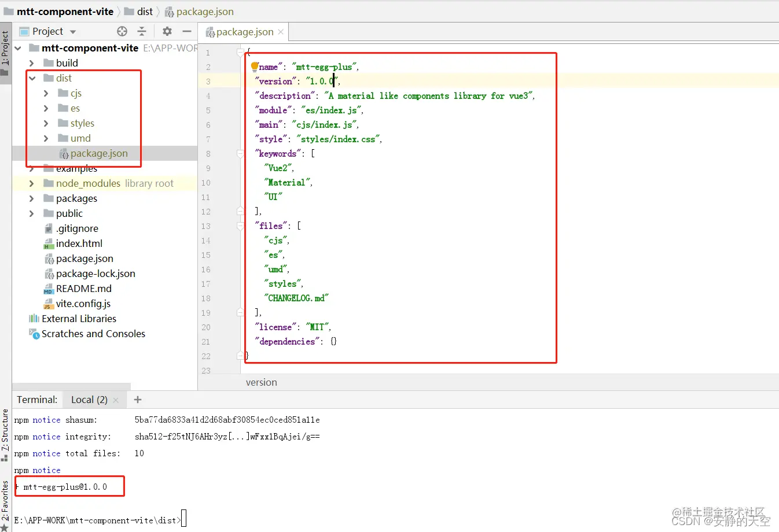
Task: Collapse the mtt-component-vite root folder
Action: (18, 48)
